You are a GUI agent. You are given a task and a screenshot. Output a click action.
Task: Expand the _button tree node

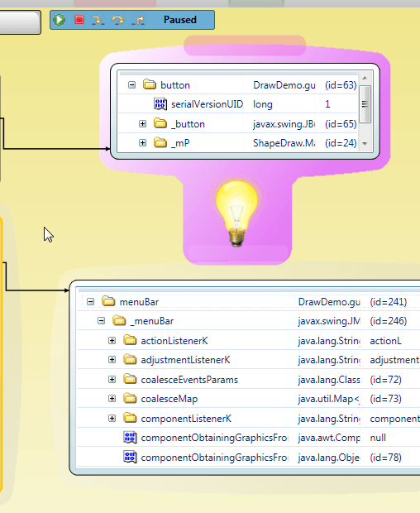pos(142,123)
